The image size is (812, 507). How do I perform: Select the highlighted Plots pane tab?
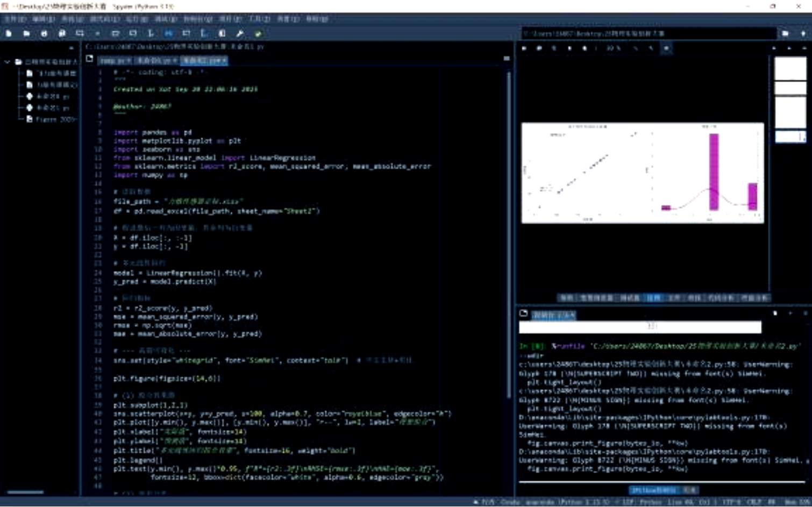(x=653, y=298)
